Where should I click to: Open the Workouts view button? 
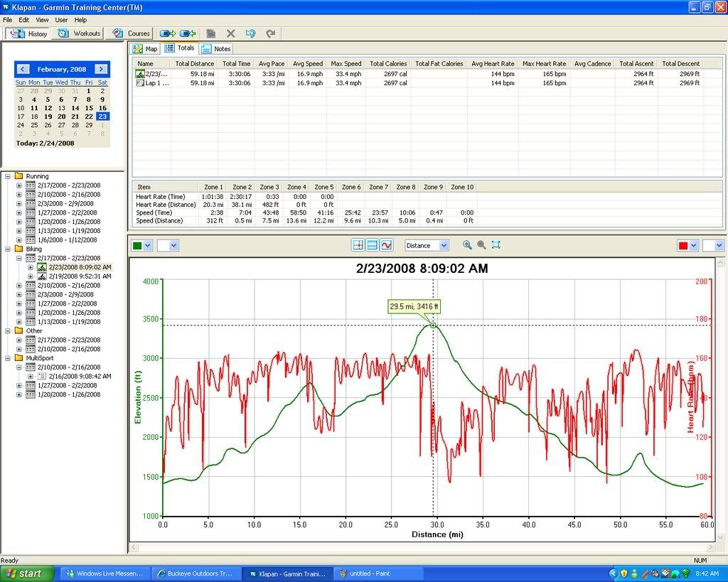(78, 33)
